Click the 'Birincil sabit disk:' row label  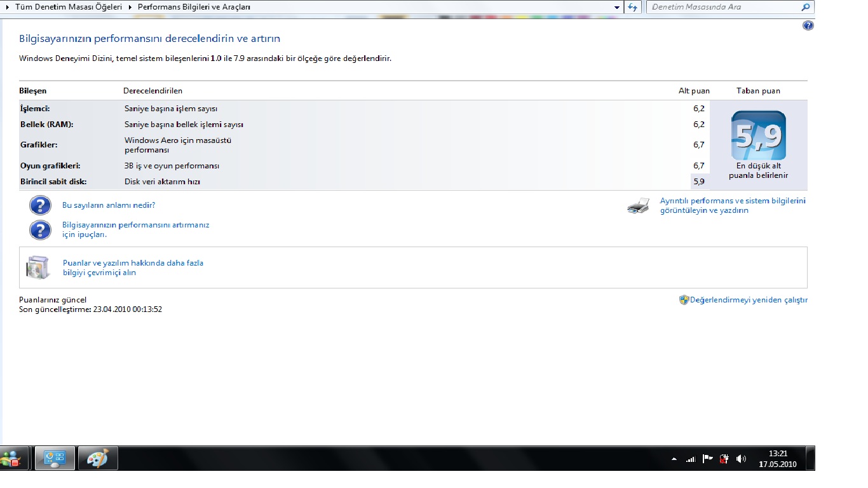pos(53,182)
